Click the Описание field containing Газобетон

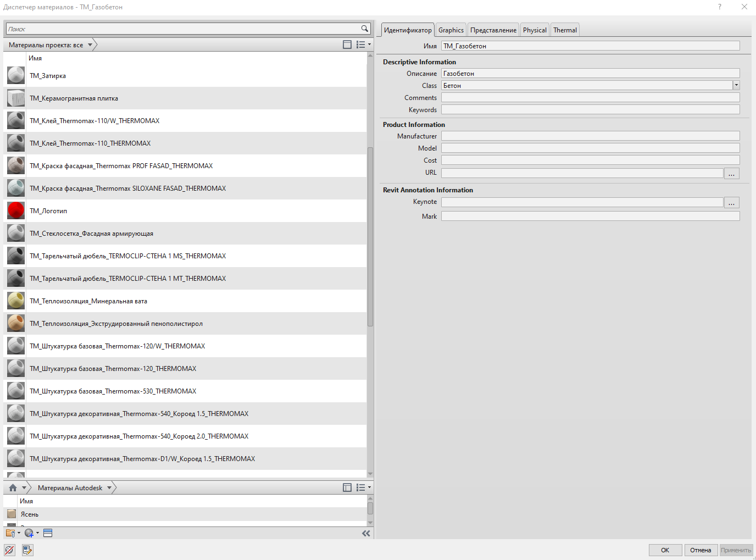(591, 73)
